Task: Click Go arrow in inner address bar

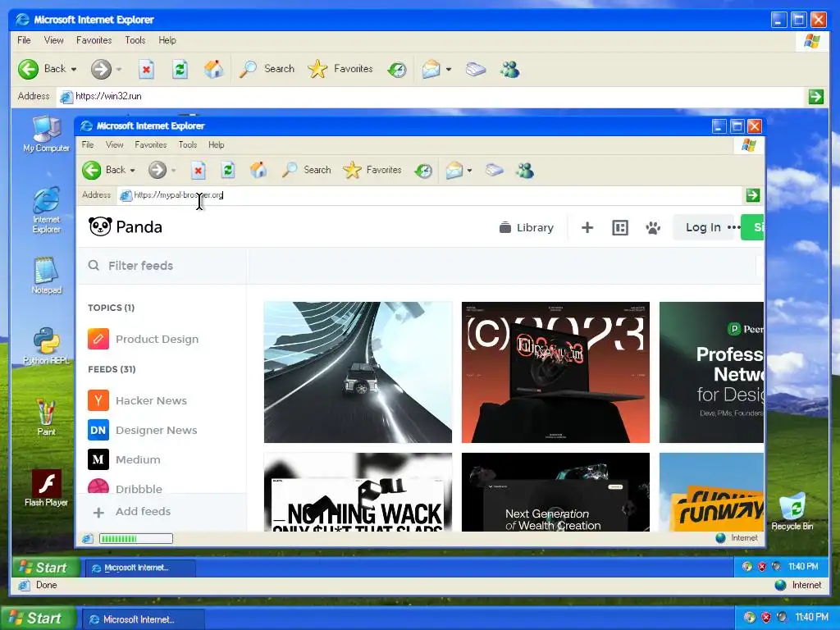Action: pyautogui.click(x=753, y=195)
